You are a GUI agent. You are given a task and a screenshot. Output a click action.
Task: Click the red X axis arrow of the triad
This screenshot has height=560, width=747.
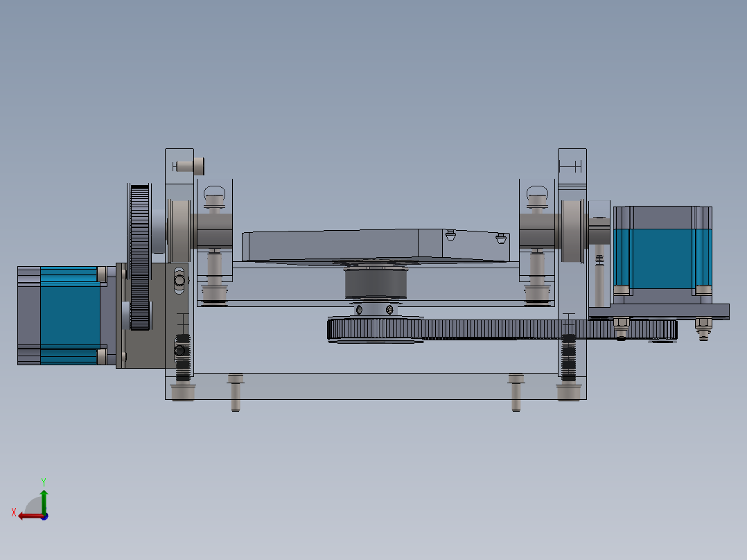31,516
